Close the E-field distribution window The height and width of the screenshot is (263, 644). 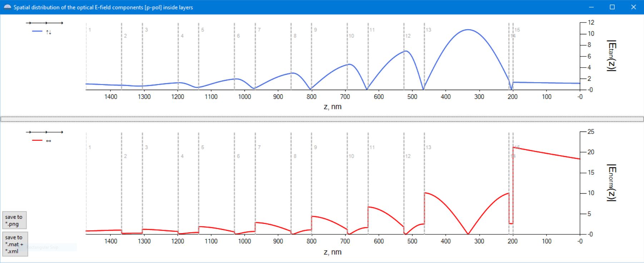click(x=633, y=7)
